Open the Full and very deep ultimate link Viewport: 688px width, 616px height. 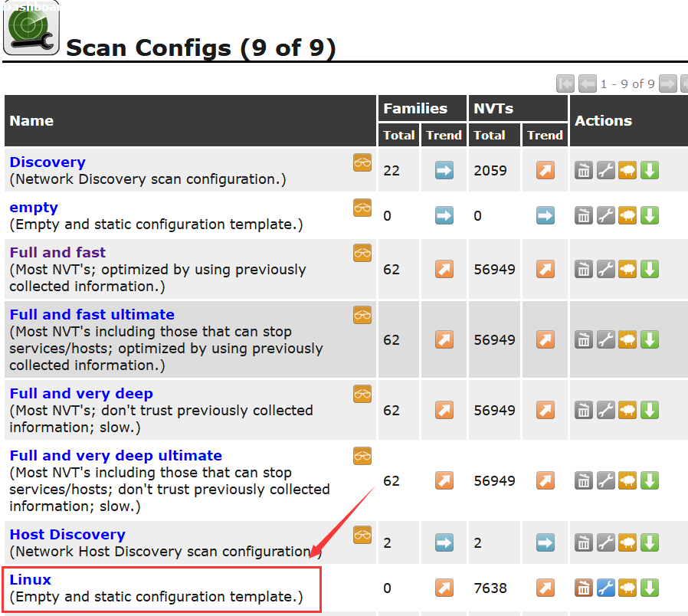(x=116, y=456)
